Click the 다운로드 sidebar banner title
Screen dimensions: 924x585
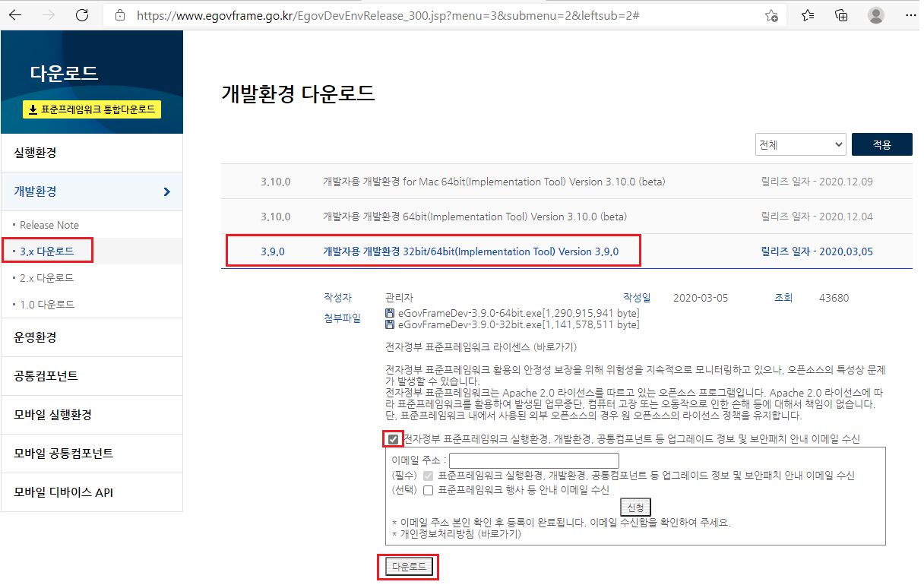pos(65,74)
